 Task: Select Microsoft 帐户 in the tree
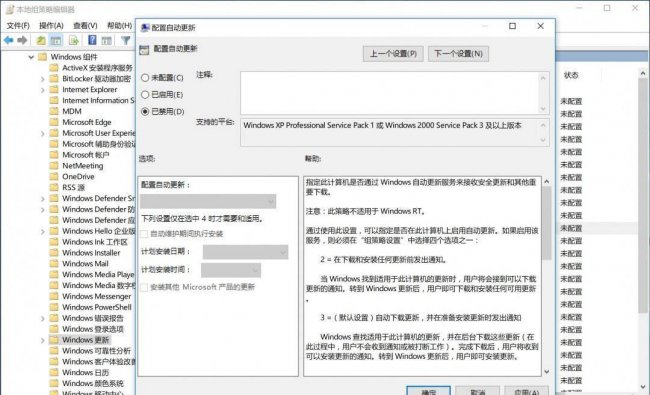point(86,155)
